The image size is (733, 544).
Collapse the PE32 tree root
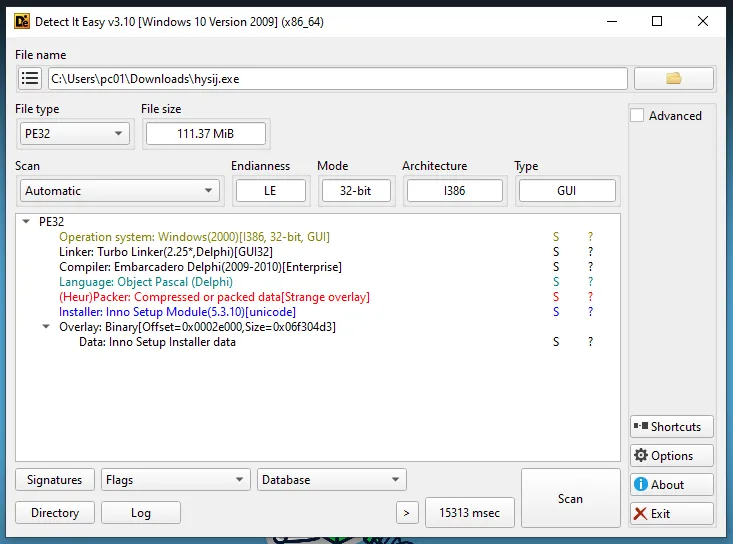tap(26, 222)
